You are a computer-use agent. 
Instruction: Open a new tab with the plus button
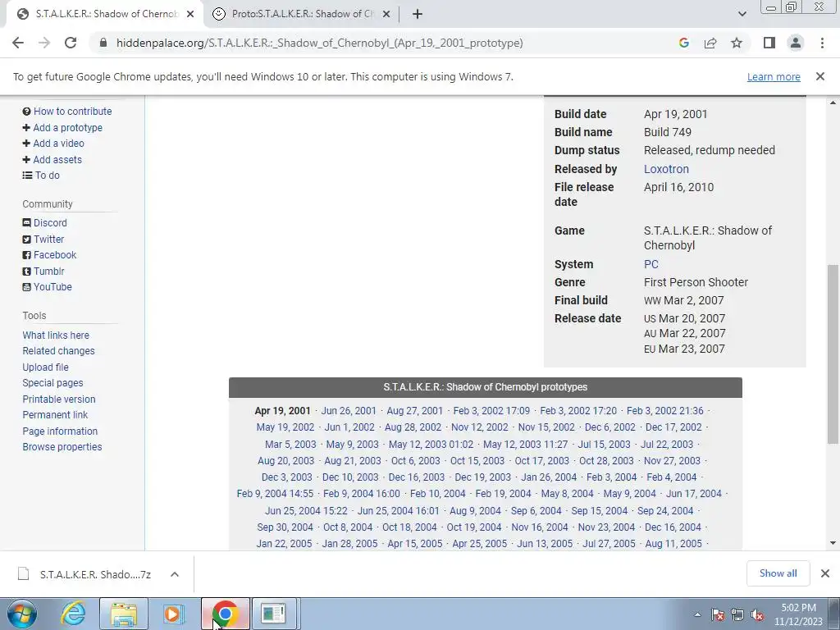418,14
